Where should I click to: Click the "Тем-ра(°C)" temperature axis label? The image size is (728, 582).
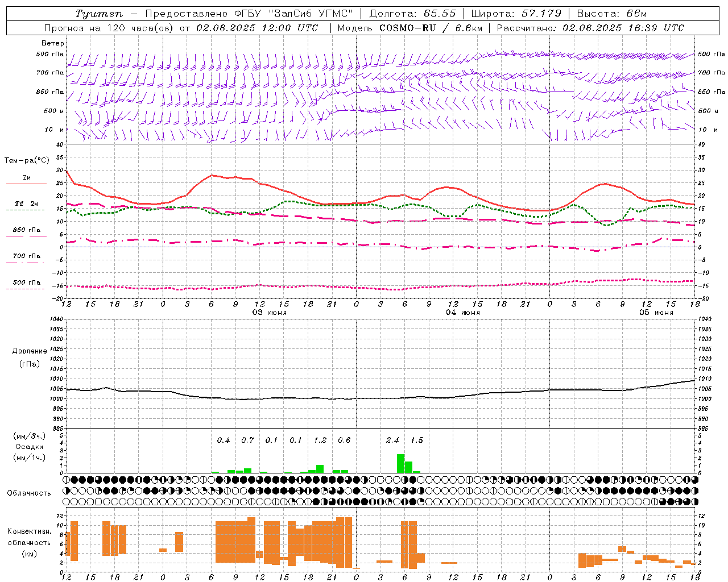27,161
